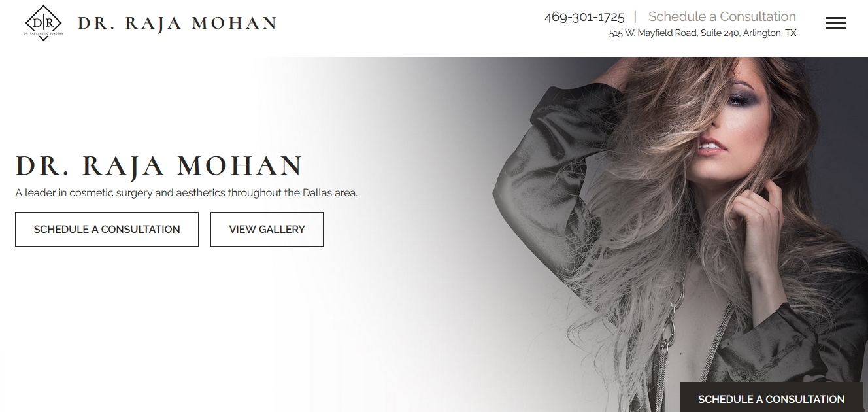Click the vertical divider beside the phone number

tap(635, 17)
